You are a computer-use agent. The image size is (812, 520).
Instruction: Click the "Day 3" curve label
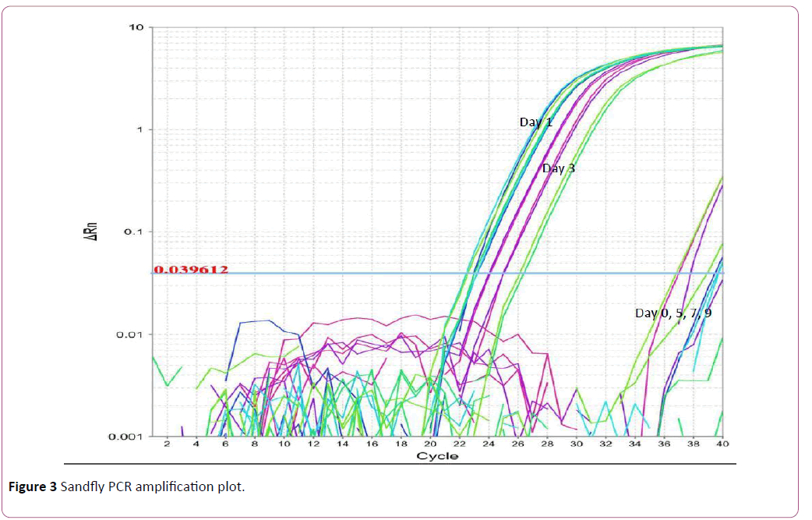tap(558, 168)
